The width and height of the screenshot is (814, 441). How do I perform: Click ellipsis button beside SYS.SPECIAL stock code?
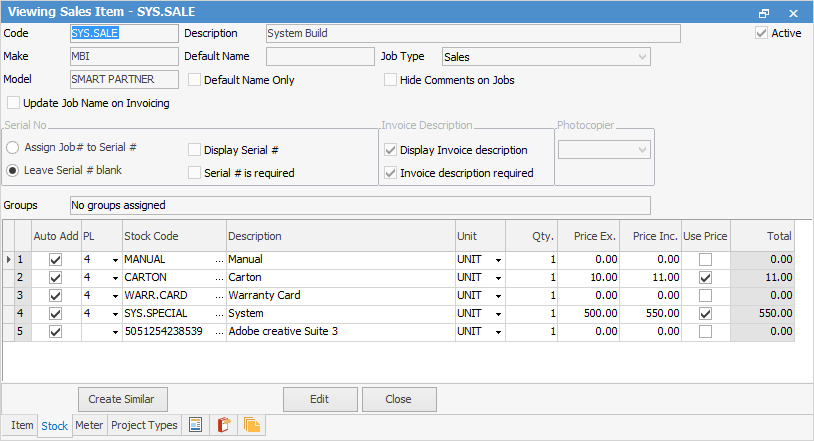(219, 313)
